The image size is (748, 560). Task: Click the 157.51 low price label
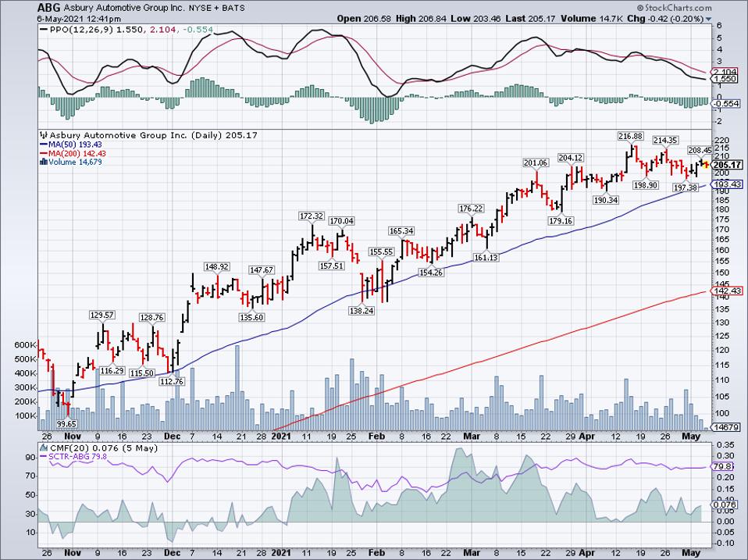(331, 266)
